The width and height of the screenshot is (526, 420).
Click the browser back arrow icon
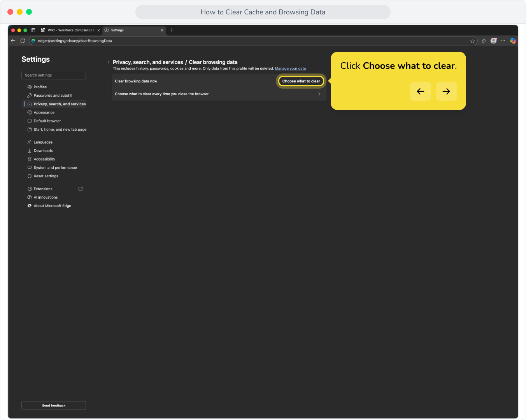point(13,41)
